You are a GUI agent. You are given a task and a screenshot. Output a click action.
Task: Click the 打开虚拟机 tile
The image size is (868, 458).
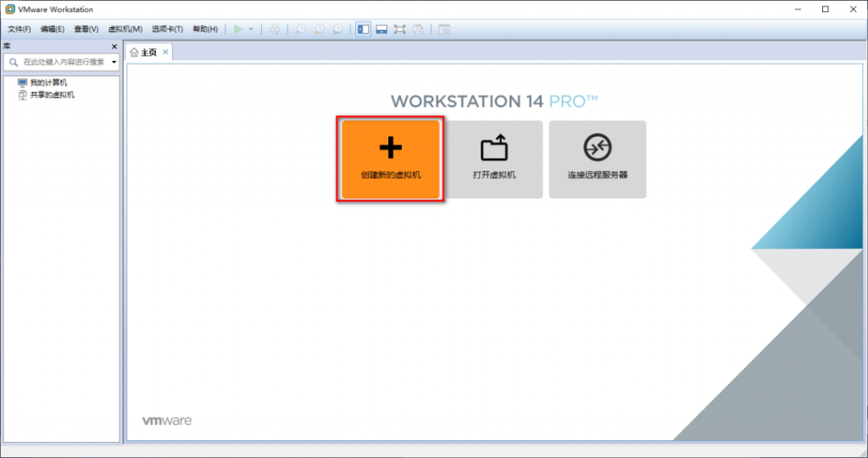click(494, 159)
